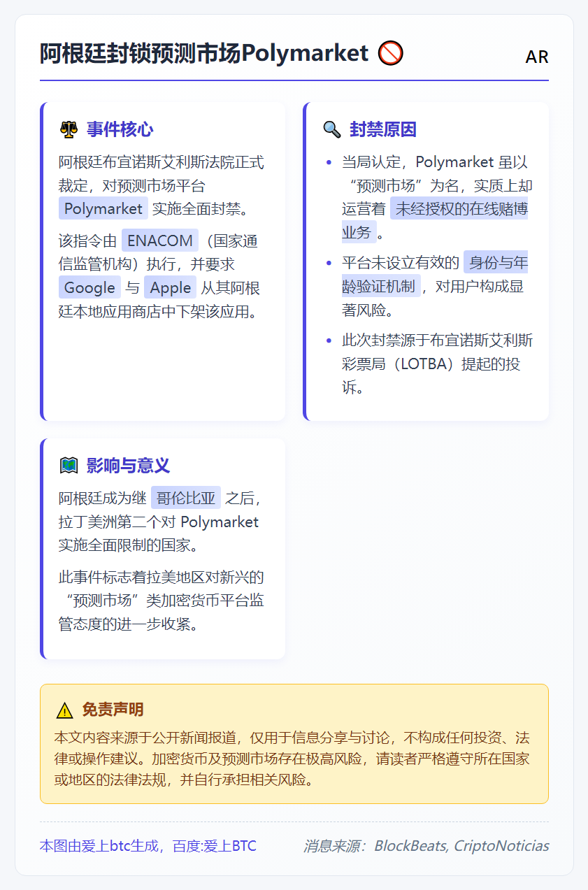Click the highlighted 未经授权的在线赌博业务 phrase
The image size is (588, 890).
pos(435,220)
